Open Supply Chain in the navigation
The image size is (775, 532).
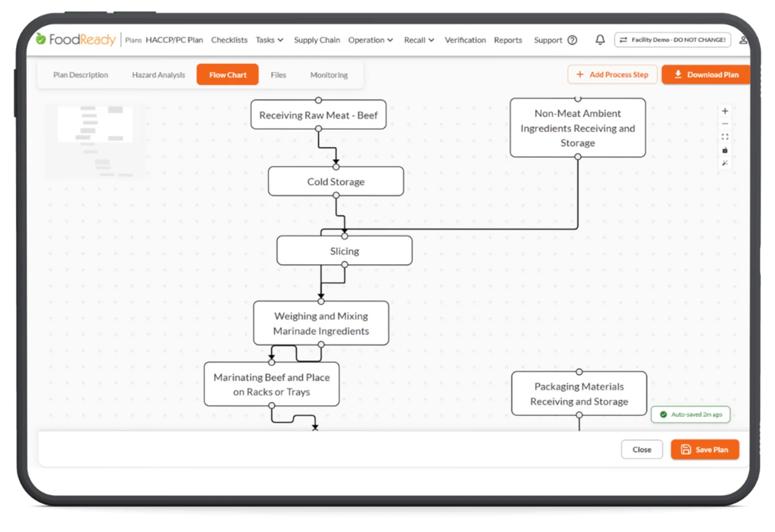(x=317, y=40)
